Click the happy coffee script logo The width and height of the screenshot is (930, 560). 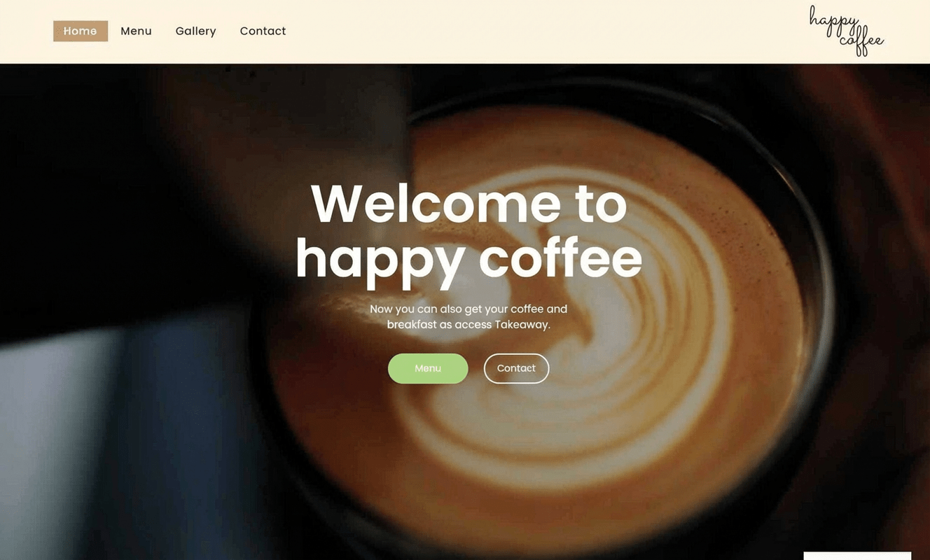846,31
